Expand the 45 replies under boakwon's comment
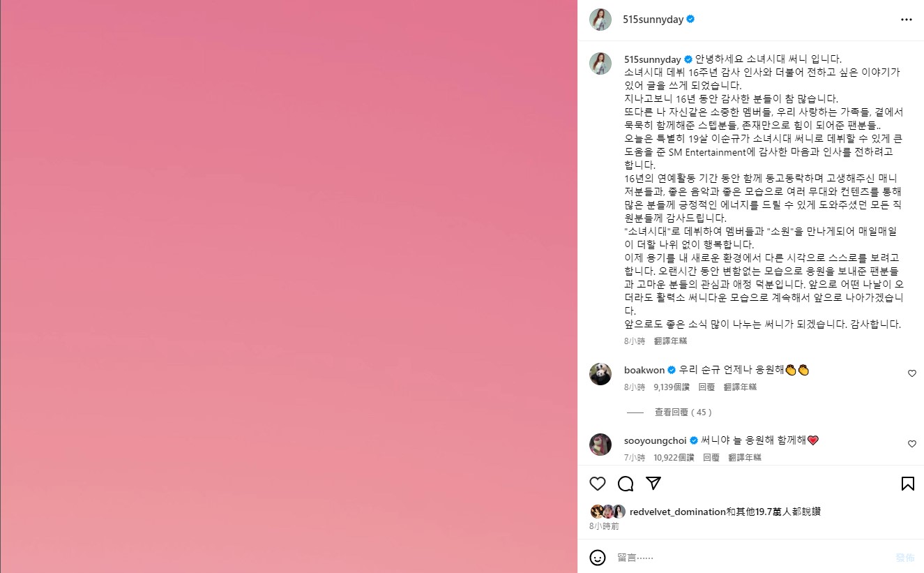The height and width of the screenshot is (573, 924). point(683,412)
